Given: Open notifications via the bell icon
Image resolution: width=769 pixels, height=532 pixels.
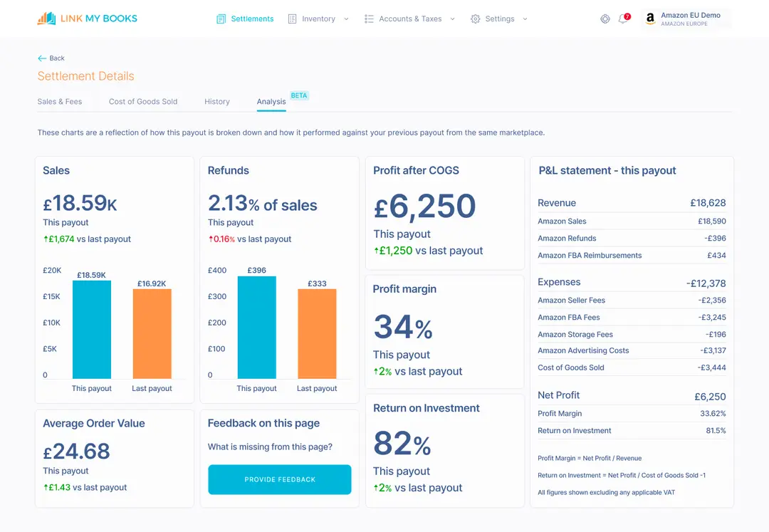Looking at the screenshot, I should coord(624,19).
